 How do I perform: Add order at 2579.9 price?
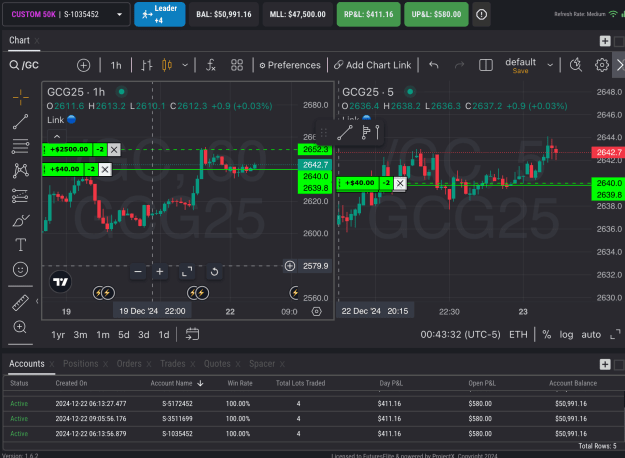tap(290, 265)
